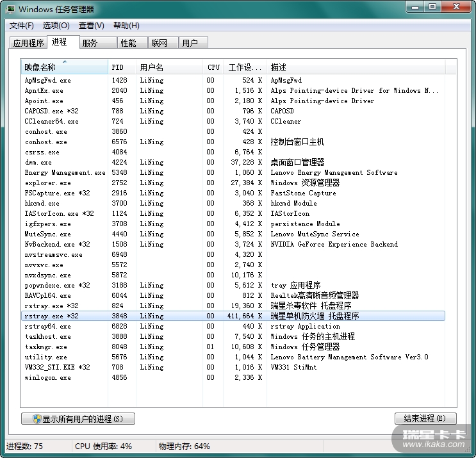
Task: Select the explorer.exe process
Action: coord(233,183)
